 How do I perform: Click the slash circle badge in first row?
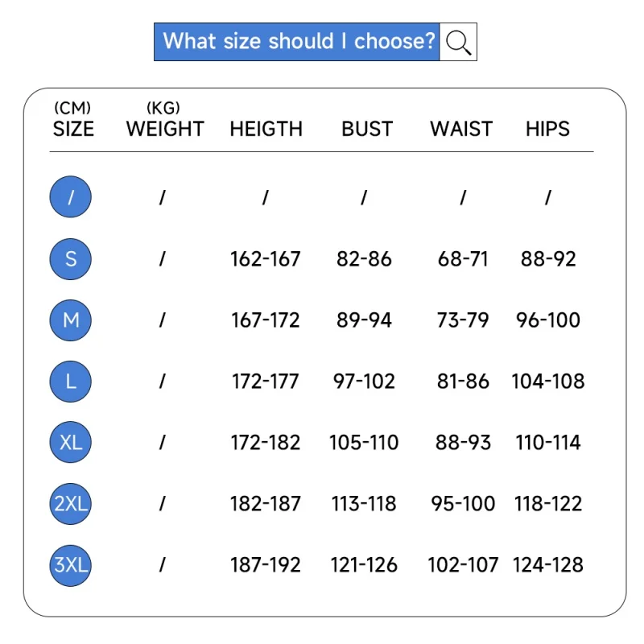click(71, 198)
